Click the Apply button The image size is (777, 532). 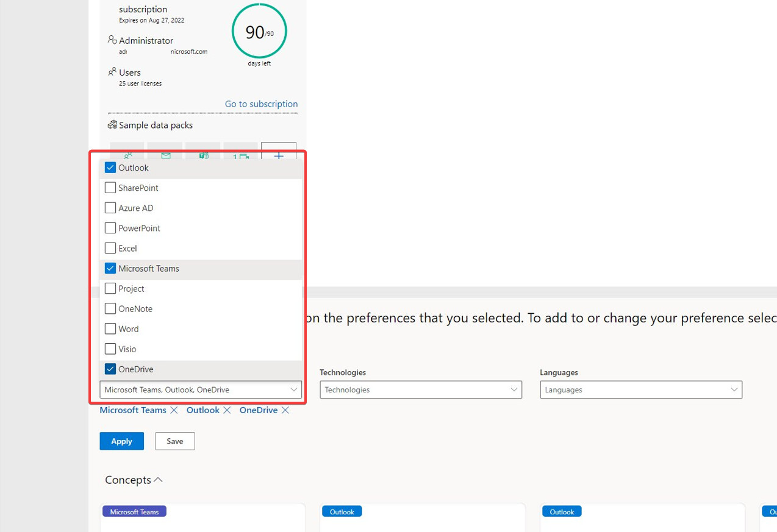[x=122, y=441]
